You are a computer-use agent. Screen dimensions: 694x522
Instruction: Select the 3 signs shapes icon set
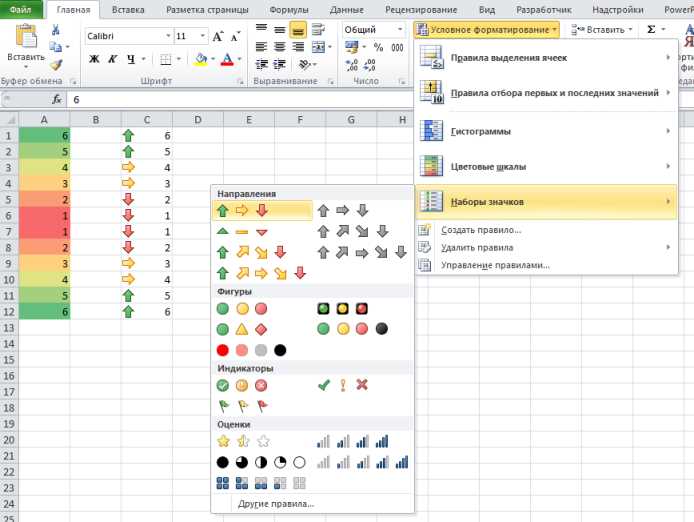242,329
